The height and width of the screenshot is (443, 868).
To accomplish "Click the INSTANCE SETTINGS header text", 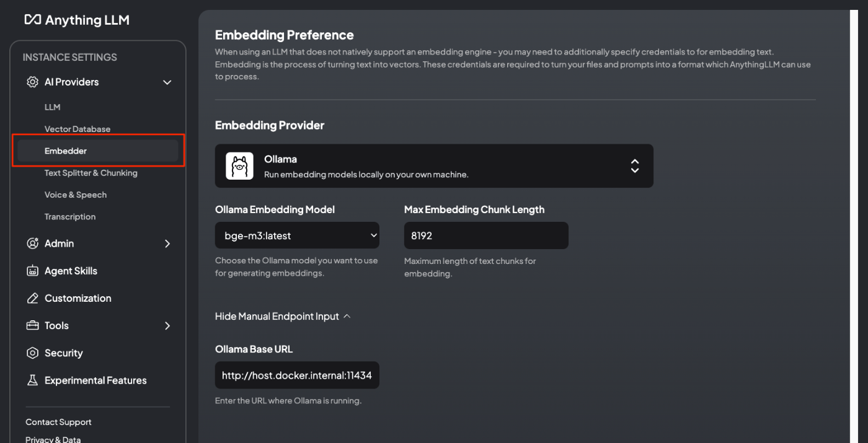I will (69, 57).
